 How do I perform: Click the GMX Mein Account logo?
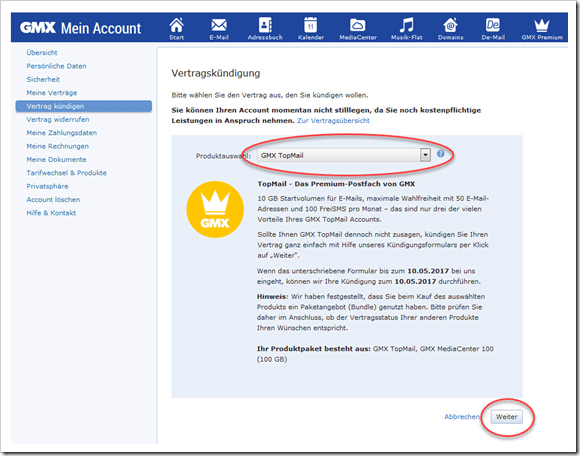80,28
